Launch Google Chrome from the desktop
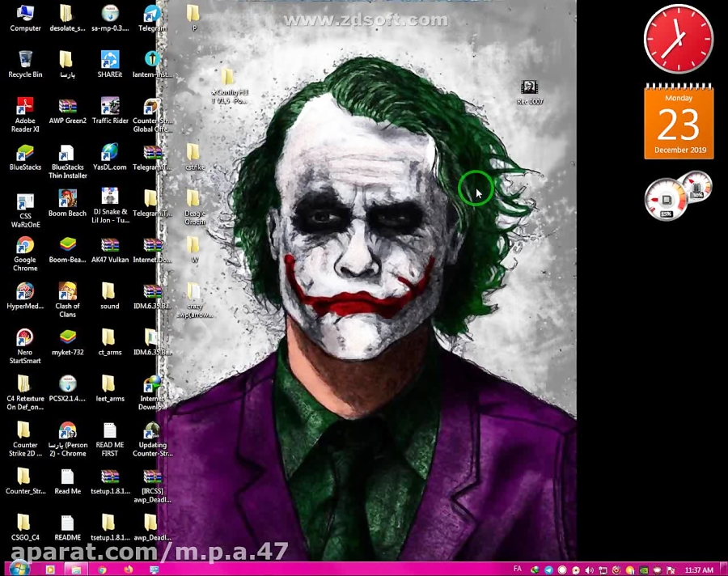728x576 pixels. tap(25, 254)
